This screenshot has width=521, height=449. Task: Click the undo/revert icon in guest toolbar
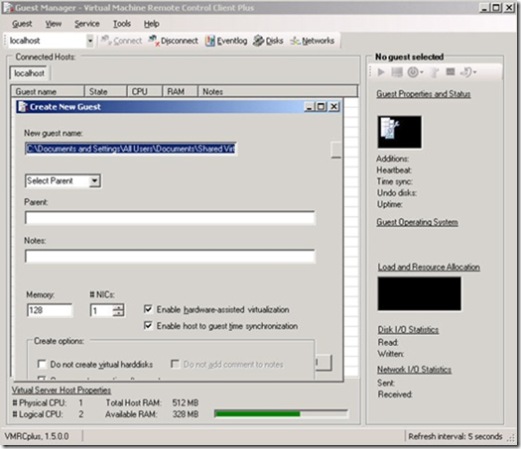(x=466, y=72)
